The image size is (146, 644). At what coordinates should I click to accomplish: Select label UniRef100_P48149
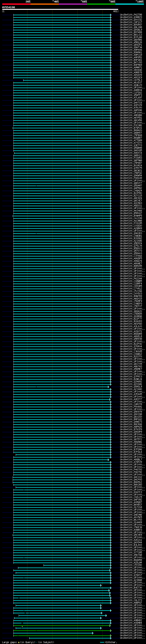131,178
